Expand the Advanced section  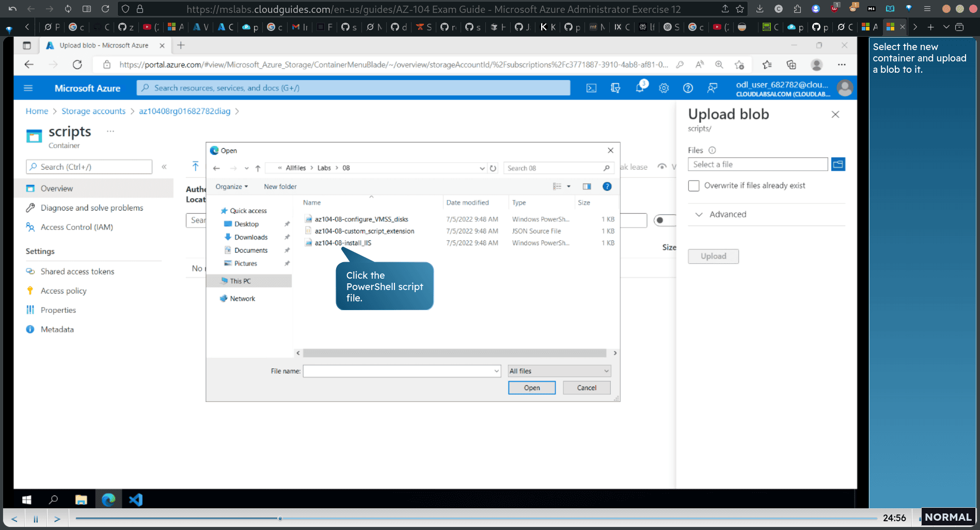tap(721, 214)
